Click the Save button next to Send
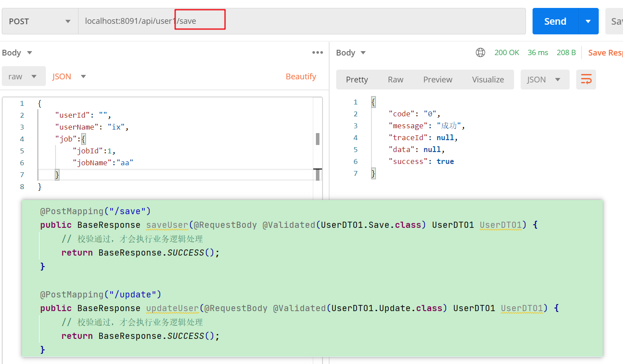The image size is (623, 364). [x=614, y=21]
